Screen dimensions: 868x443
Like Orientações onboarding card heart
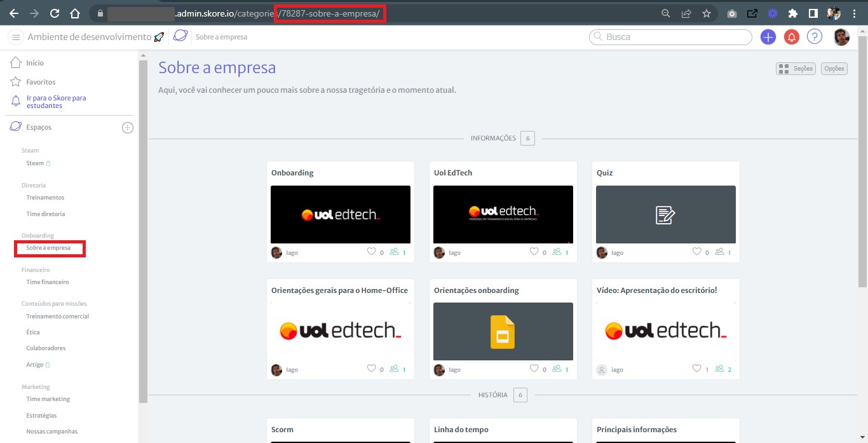(x=534, y=369)
